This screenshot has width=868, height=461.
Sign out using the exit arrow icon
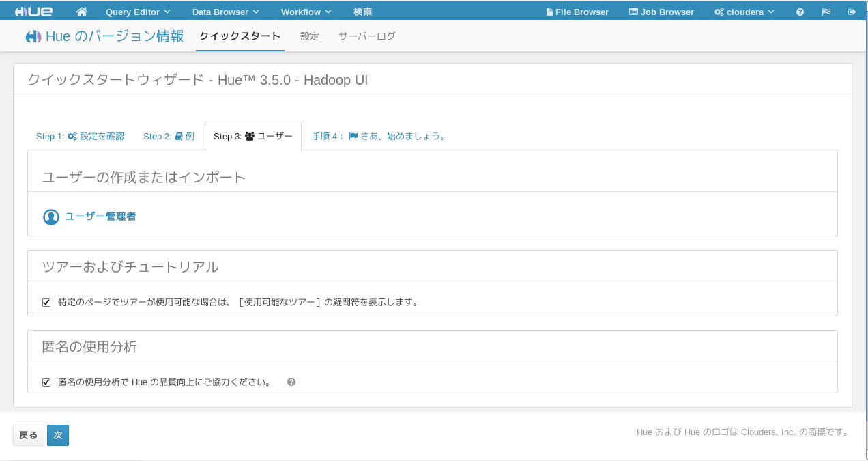pos(852,12)
